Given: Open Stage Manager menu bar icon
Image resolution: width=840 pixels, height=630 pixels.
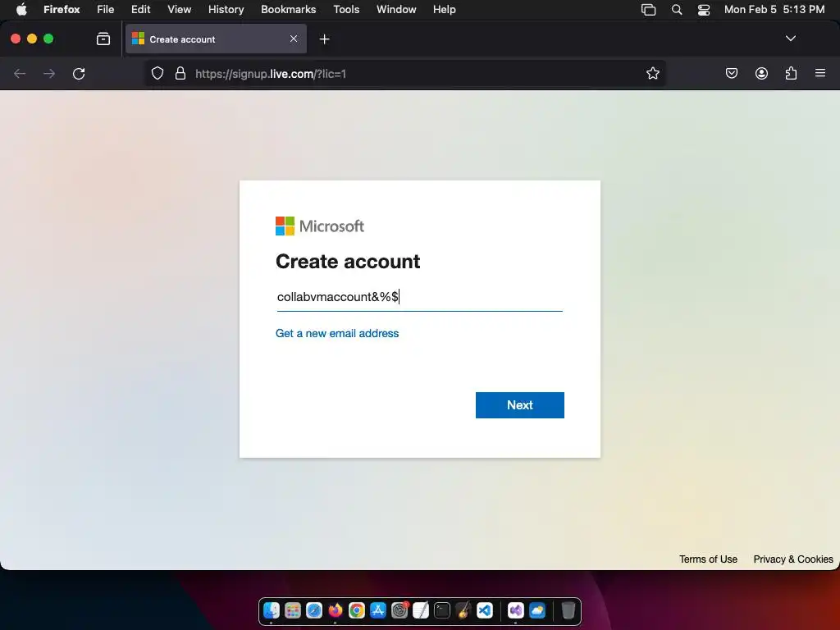Looking at the screenshot, I should tap(648, 10).
